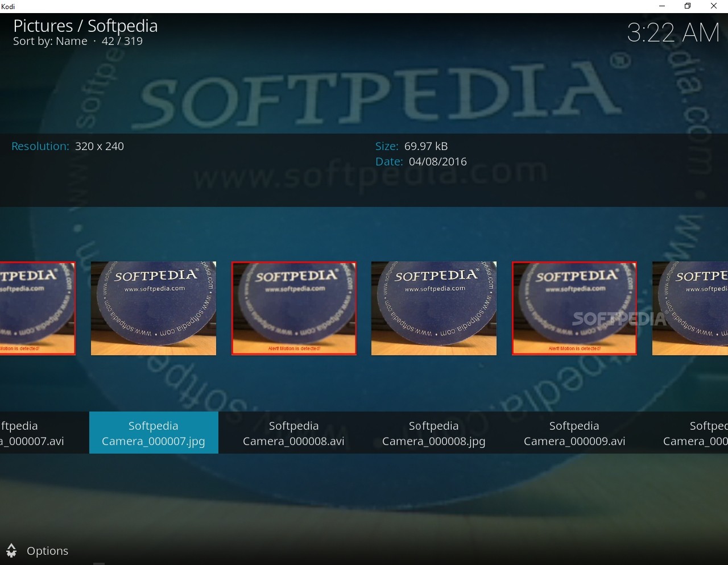Click the Size 69.97 kB value
The width and height of the screenshot is (728, 565).
(x=426, y=146)
